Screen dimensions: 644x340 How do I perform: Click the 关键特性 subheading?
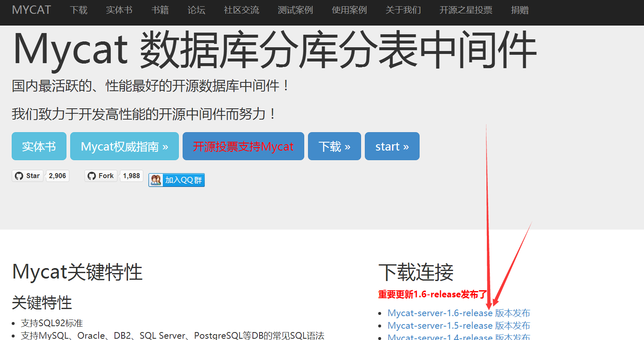click(x=42, y=303)
